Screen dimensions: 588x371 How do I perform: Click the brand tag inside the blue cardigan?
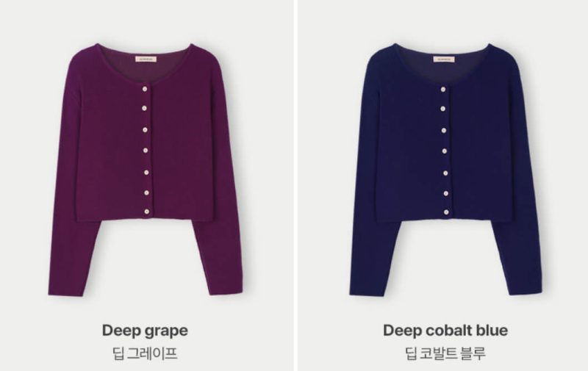445,60
